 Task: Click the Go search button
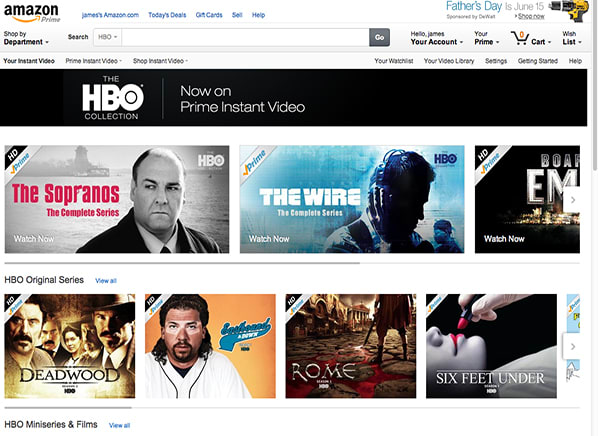[x=379, y=37]
